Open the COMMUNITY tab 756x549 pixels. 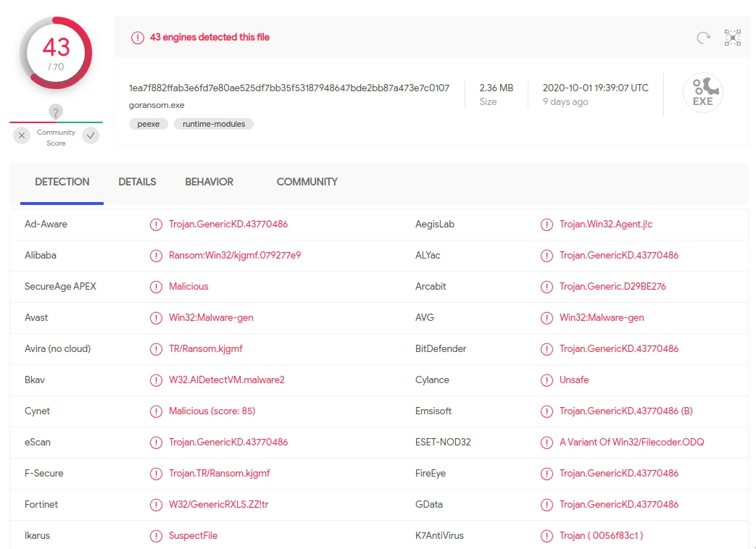307,182
